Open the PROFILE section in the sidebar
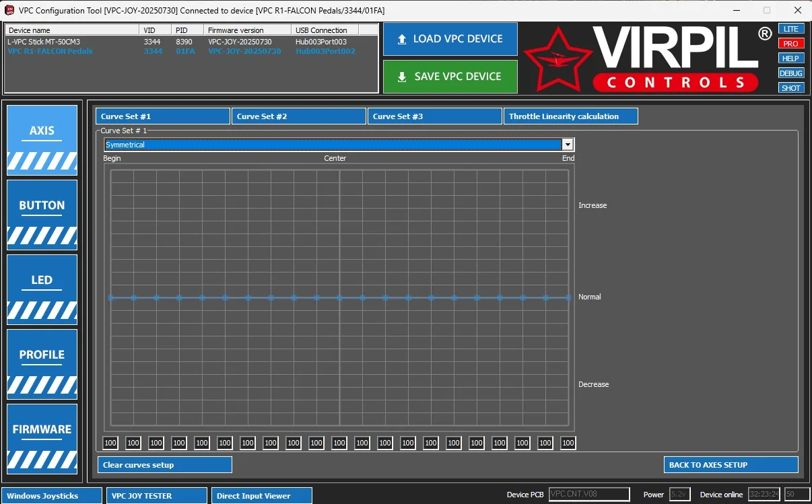 click(42, 364)
